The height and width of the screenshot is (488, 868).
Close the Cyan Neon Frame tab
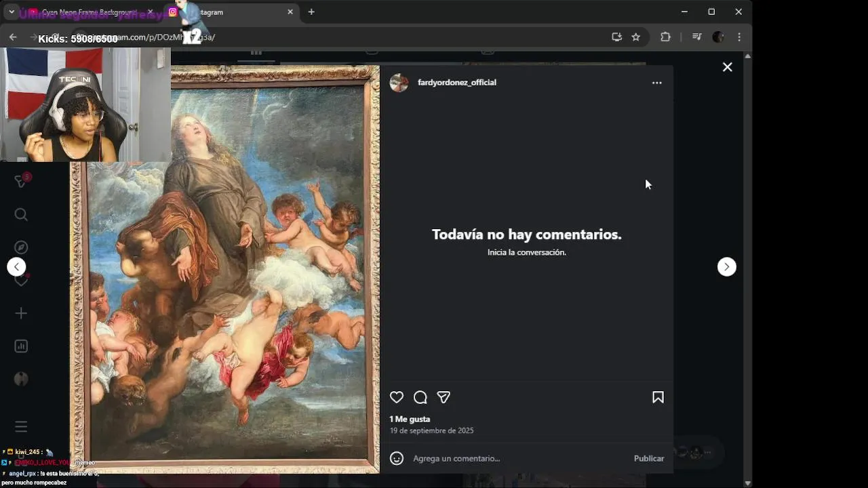[150, 12]
